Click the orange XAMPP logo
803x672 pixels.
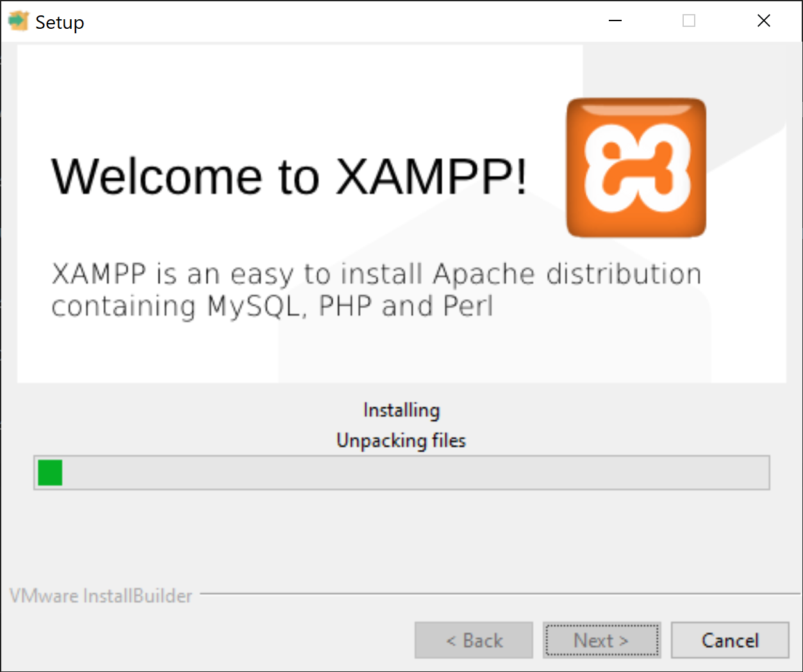pyautogui.click(x=636, y=168)
